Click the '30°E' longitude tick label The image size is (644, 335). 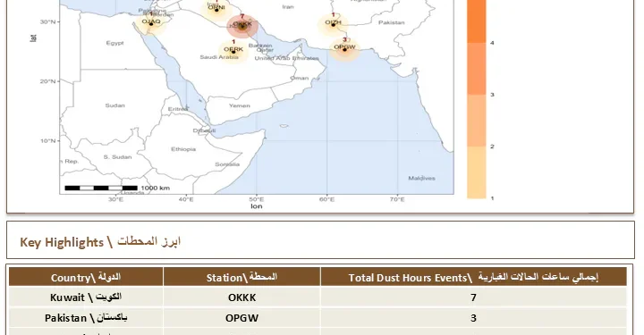tap(115, 200)
